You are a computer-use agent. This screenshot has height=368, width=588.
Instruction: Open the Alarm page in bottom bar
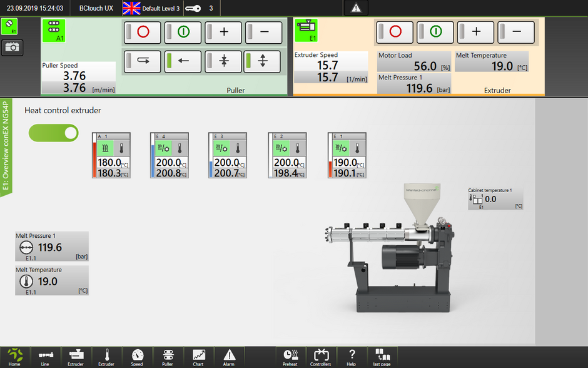tap(229, 357)
